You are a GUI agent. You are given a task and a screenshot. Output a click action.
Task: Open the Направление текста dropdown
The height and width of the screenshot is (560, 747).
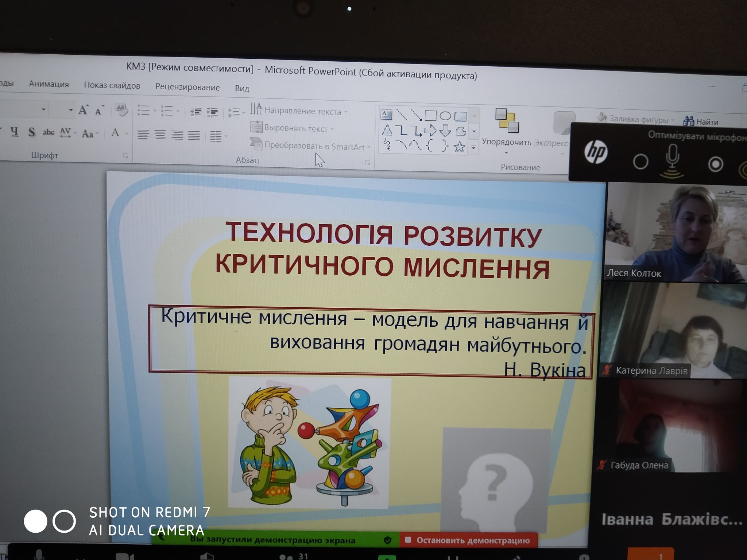[x=302, y=111]
